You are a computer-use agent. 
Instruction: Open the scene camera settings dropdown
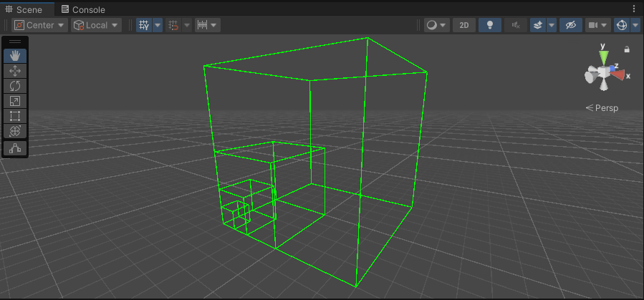pos(597,25)
